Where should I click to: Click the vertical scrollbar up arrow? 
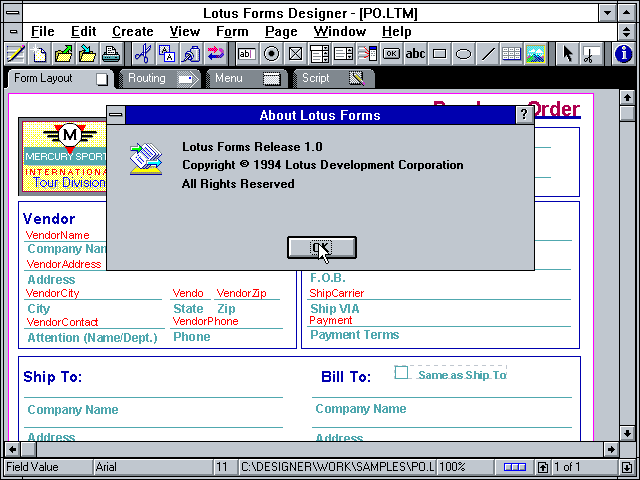tap(627, 98)
